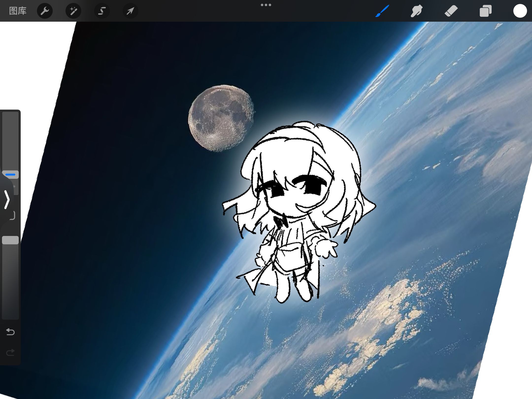
Task: Tap the moon on the canvas
Action: (x=221, y=118)
